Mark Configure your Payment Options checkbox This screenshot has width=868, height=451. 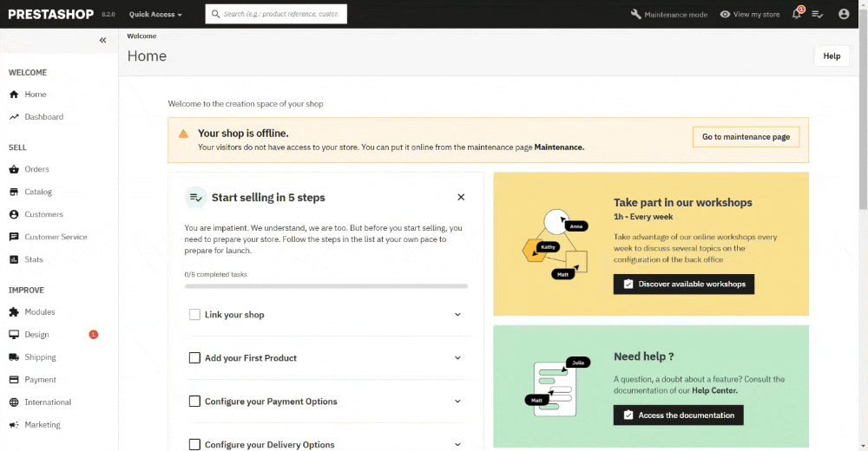coord(194,402)
